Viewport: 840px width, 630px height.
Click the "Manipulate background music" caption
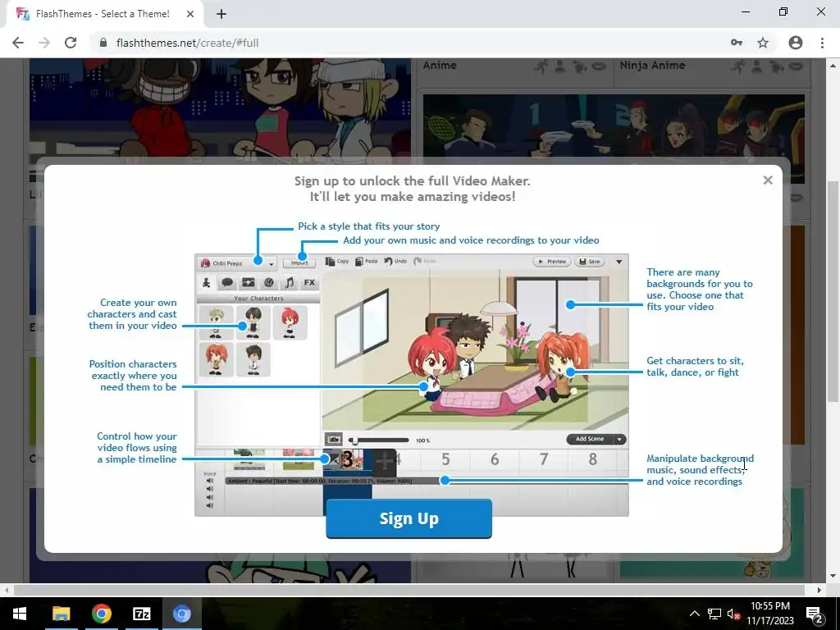700,470
